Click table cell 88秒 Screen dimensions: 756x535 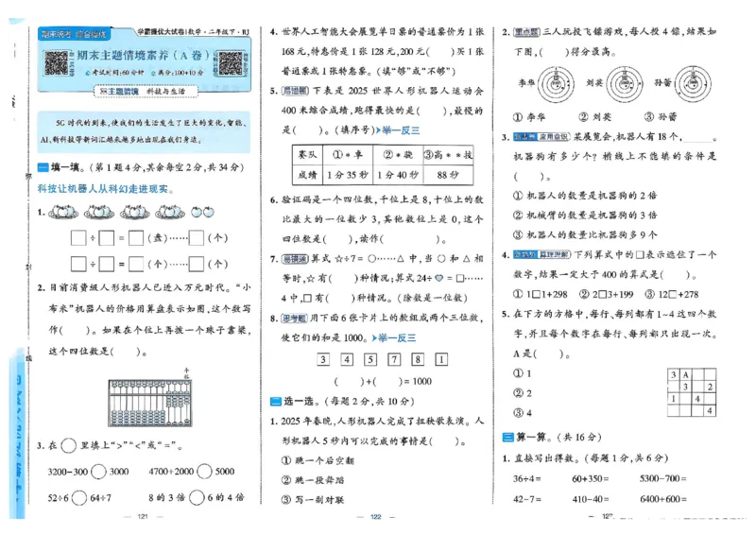coord(448,175)
